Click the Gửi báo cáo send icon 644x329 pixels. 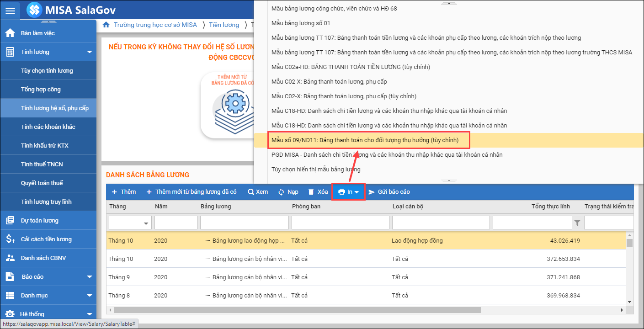[x=372, y=192]
